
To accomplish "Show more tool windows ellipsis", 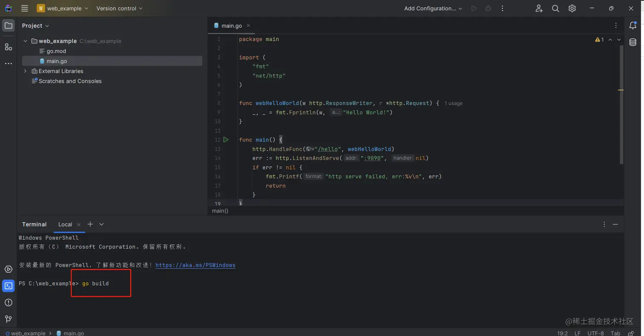I will coord(9,63).
